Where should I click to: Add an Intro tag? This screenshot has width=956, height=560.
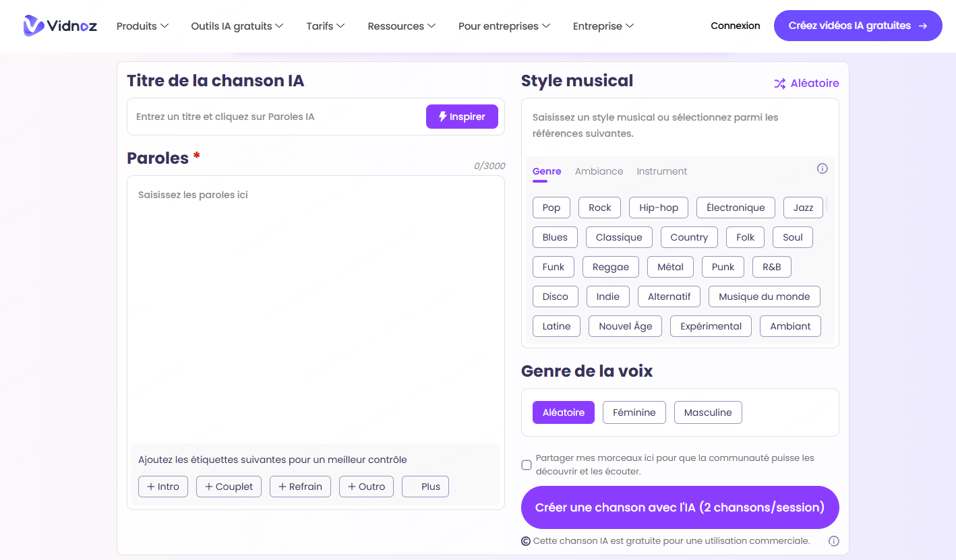point(163,487)
